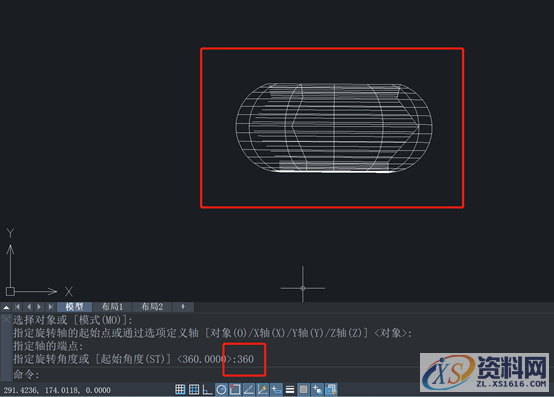554x397 pixels.
Task: Switch to the 布局1 layout tab
Action: (x=112, y=307)
